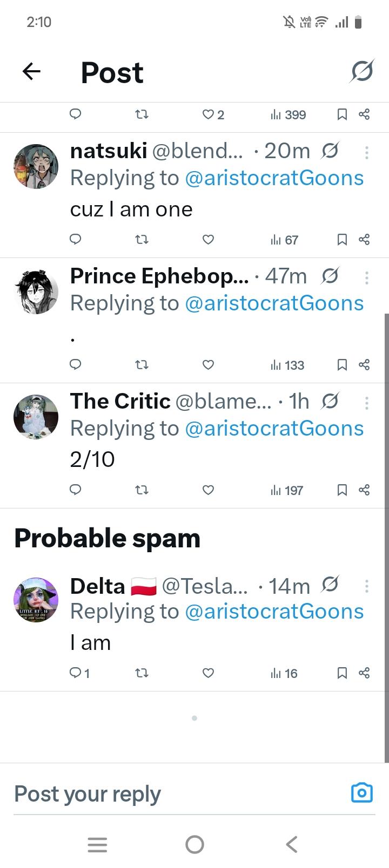Open camera icon in reply composer

tap(361, 792)
